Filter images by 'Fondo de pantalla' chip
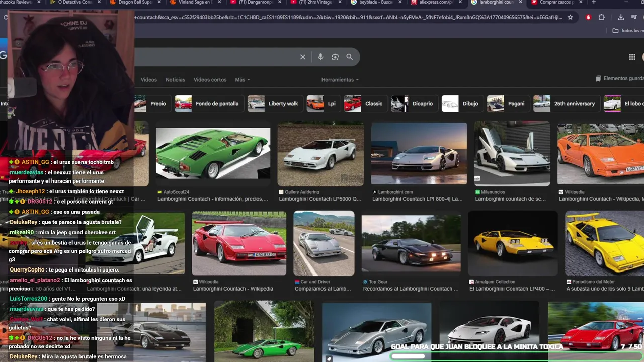 click(209, 104)
